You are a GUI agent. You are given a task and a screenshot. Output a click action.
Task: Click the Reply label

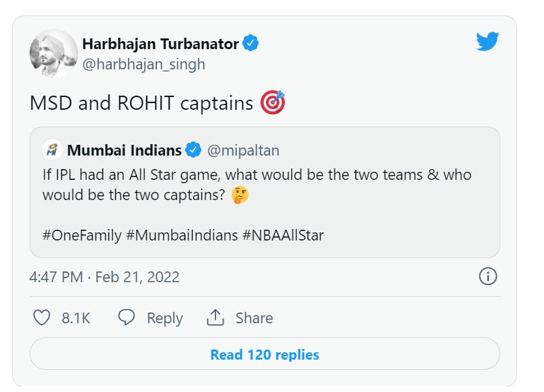click(x=164, y=318)
